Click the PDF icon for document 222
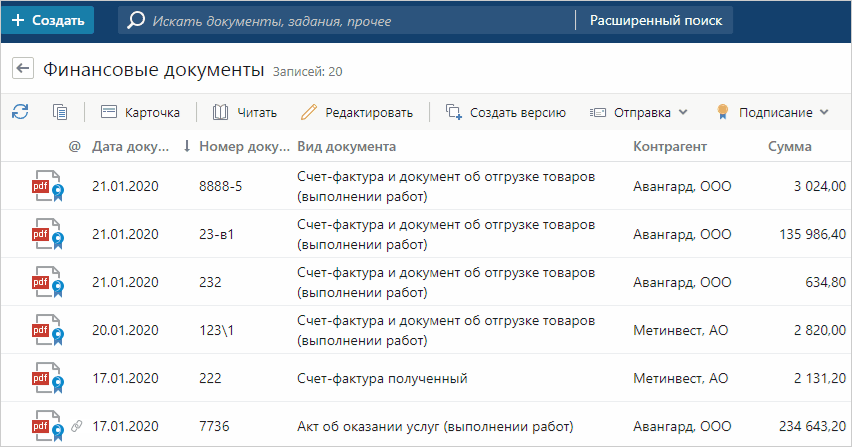The image size is (852, 447). pos(43,378)
